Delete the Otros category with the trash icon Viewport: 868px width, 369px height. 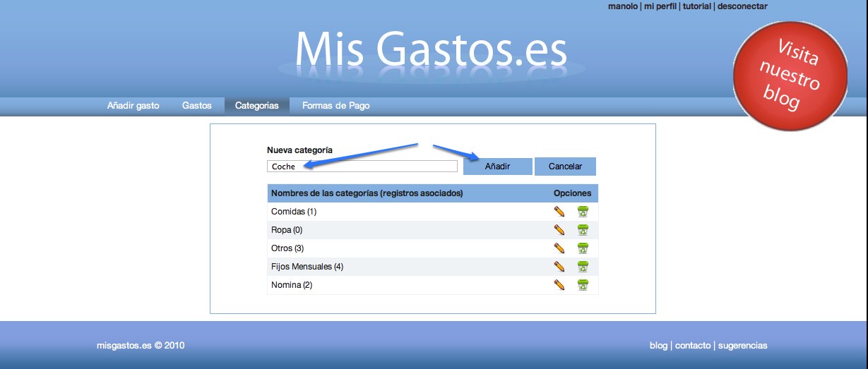coord(583,248)
